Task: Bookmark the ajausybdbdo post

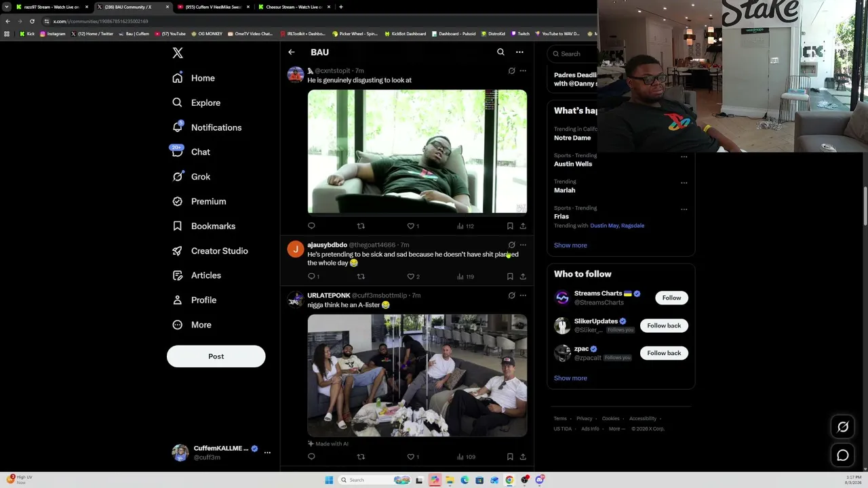Action: [510, 277]
